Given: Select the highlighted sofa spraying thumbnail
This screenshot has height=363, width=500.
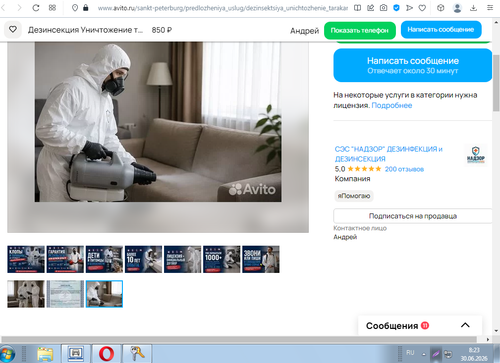Looking at the screenshot, I should 104,294.
